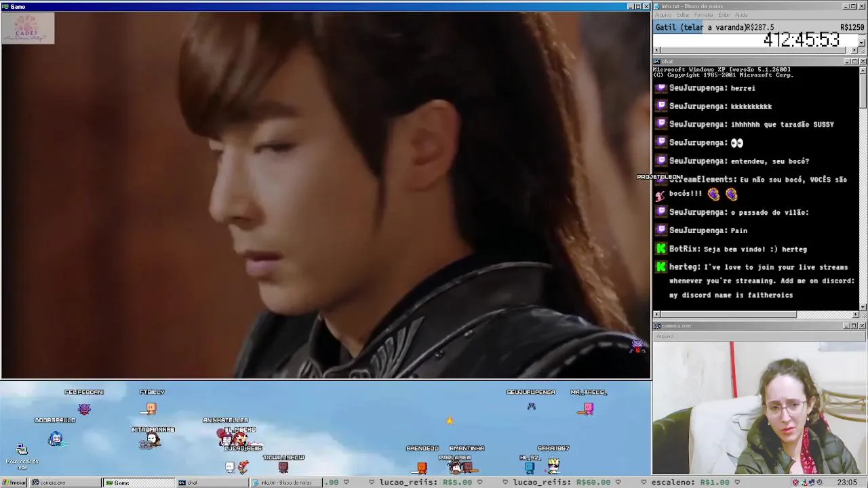Maximize the chat console window
The image size is (868, 488).
click(854, 62)
